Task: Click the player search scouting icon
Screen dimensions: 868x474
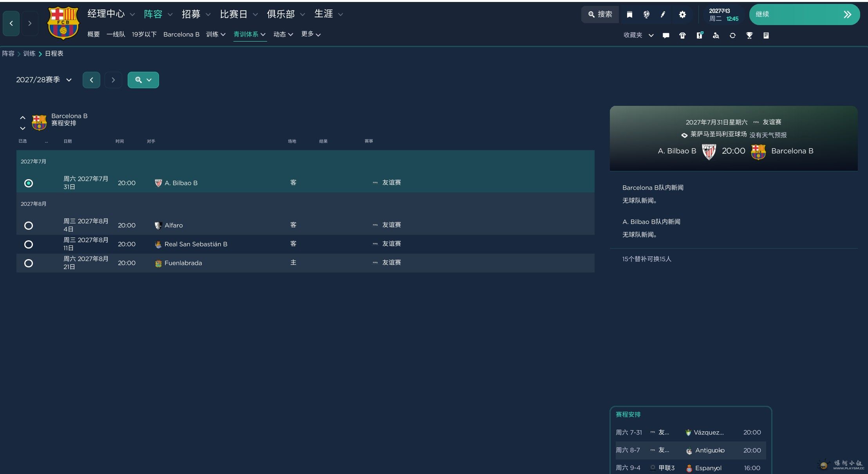Action: [x=716, y=36]
